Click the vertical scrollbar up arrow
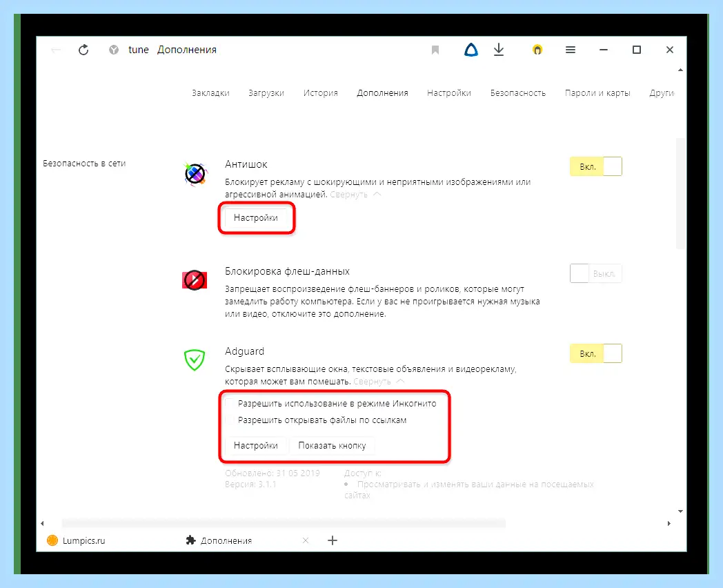This screenshot has width=723, height=588. point(680,70)
